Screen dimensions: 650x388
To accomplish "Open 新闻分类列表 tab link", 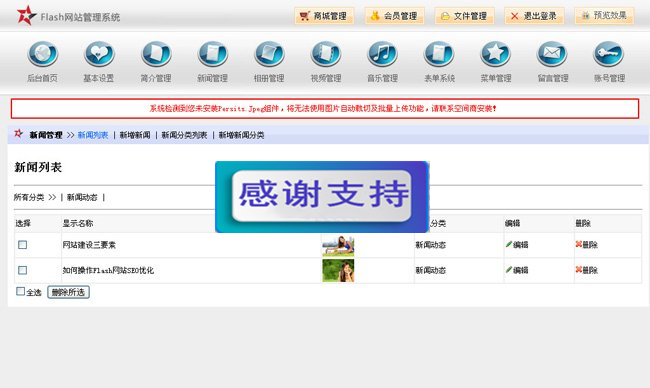I will click(184, 135).
